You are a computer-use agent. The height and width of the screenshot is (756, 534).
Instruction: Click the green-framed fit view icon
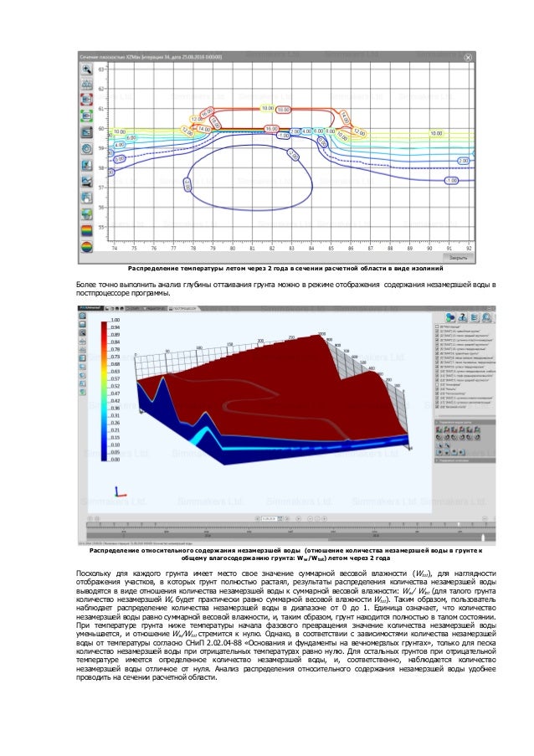pyautogui.click(x=86, y=116)
